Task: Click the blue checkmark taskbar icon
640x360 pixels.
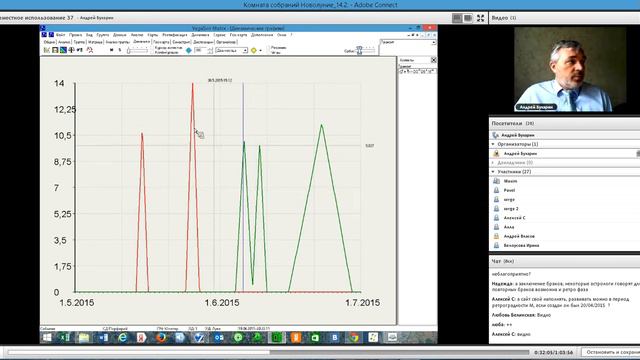Action: coord(199,338)
